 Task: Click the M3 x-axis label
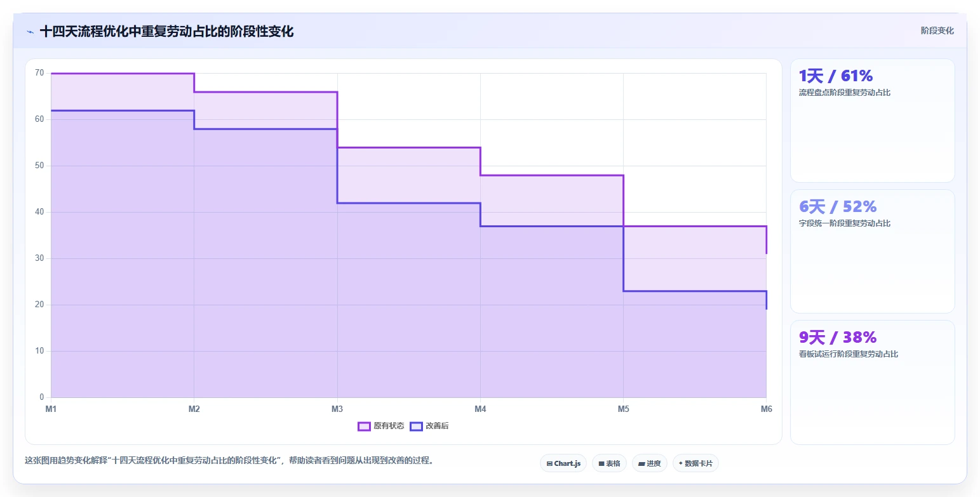click(x=337, y=409)
